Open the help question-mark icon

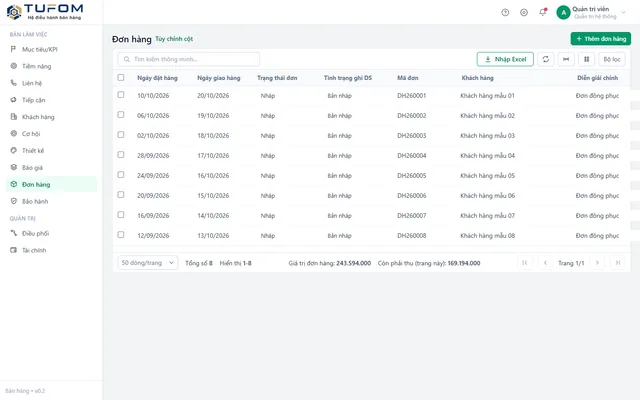[505, 13]
